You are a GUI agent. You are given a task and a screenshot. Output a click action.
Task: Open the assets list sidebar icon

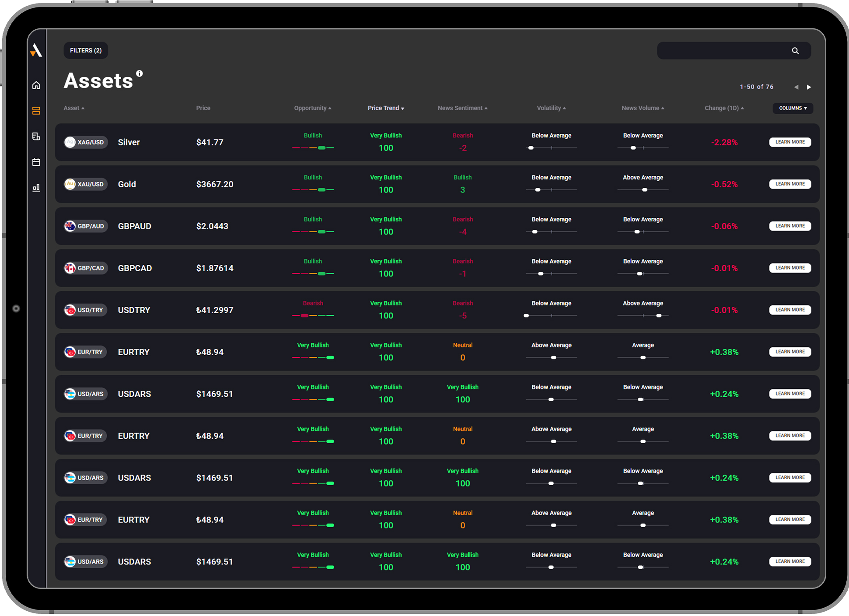point(36,111)
